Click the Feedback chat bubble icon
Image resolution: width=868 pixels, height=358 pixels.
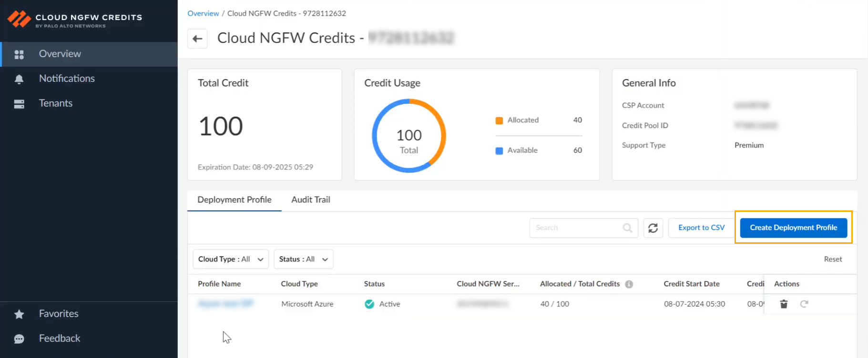(x=19, y=339)
